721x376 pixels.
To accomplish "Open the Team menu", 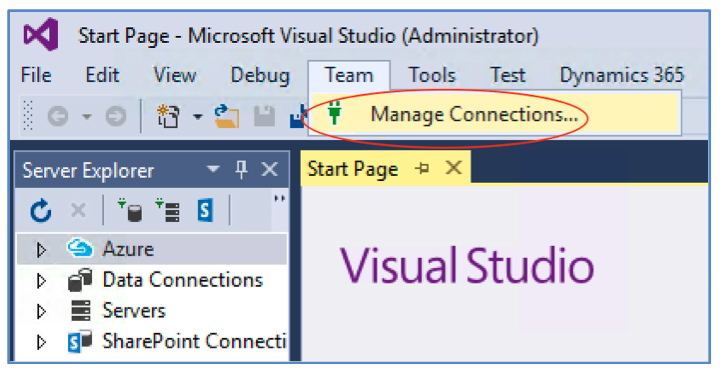I will click(349, 75).
